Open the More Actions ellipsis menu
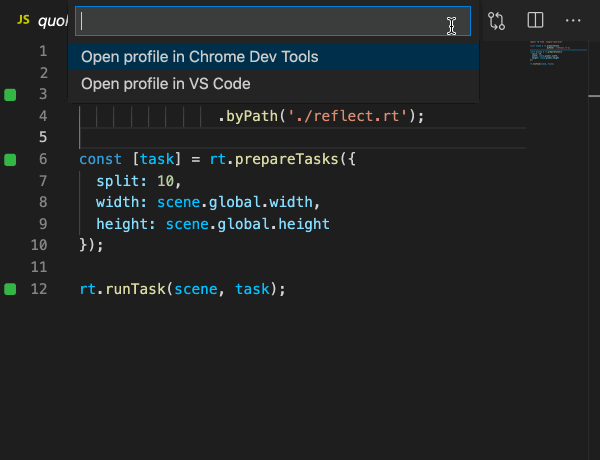The width and height of the screenshot is (600, 460). 573,20
